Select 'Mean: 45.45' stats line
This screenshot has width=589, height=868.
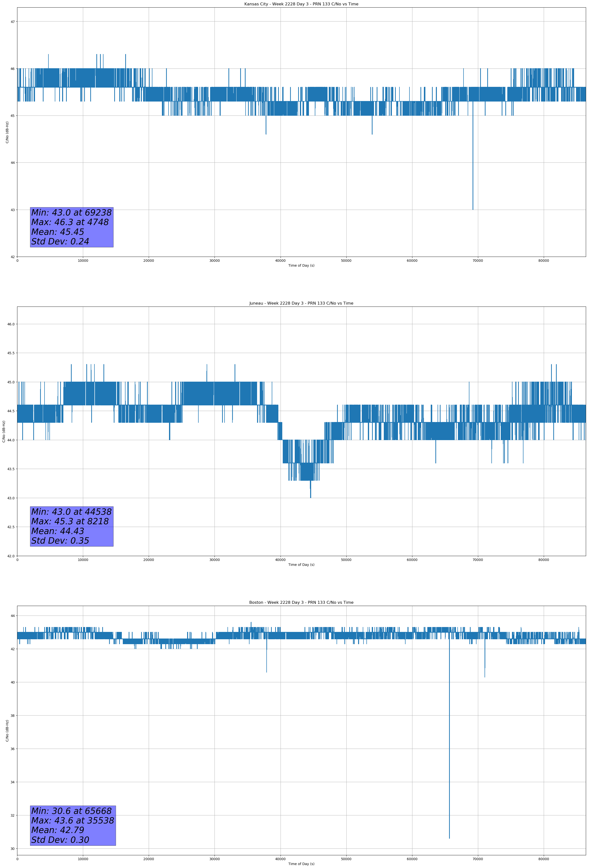pos(57,232)
